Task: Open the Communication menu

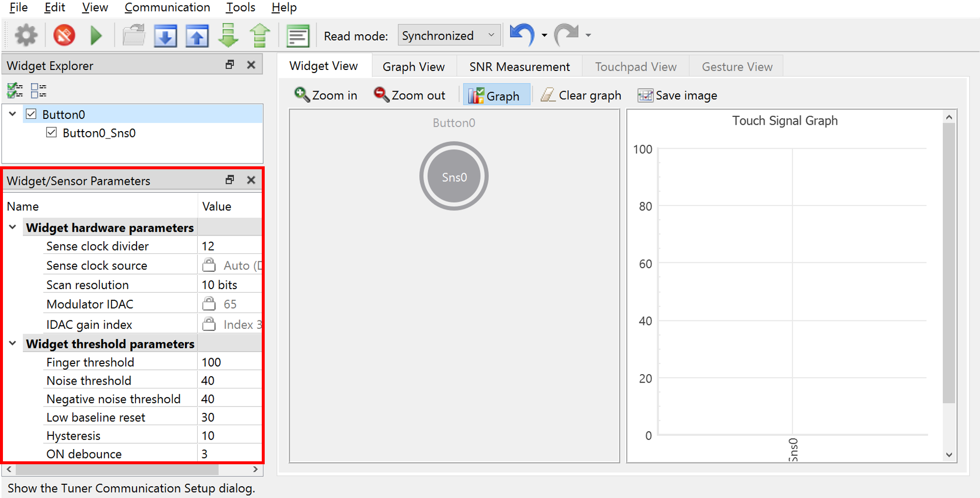Action: tap(167, 7)
